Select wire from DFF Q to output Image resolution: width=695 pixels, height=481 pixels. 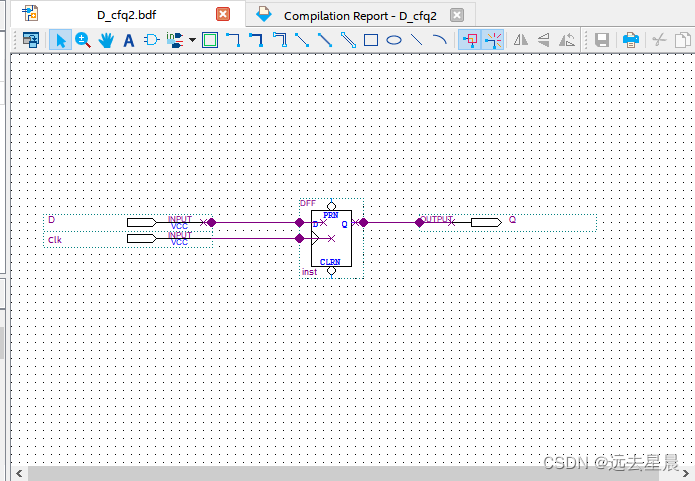coord(391,223)
